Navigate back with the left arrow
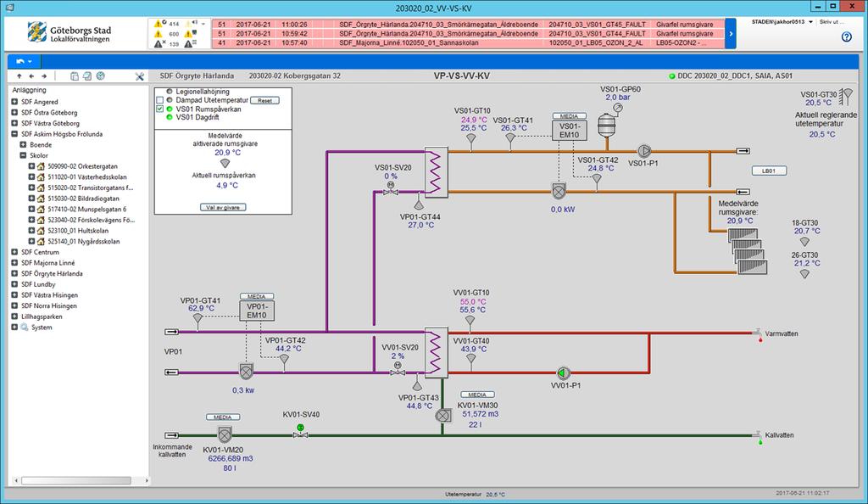The width and height of the screenshot is (868, 504). [x=31, y=76]
